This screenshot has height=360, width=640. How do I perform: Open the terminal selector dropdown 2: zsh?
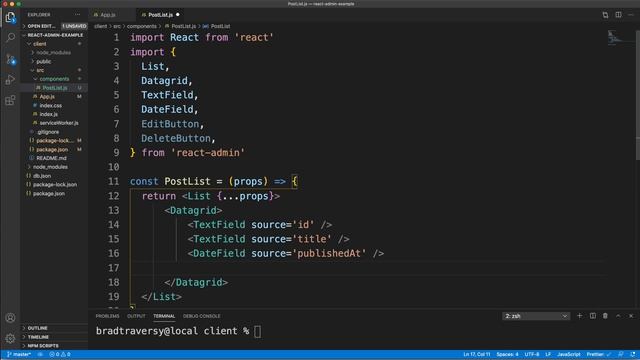point(536,316)
